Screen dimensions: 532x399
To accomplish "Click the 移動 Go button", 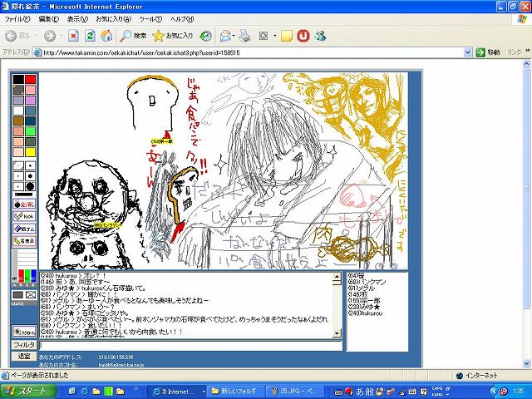I will (488, 52).
